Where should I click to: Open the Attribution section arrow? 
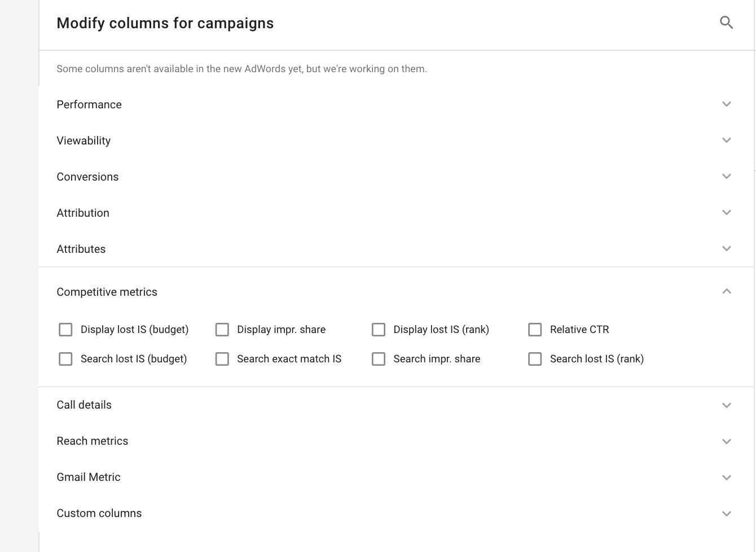coord(727,213)
